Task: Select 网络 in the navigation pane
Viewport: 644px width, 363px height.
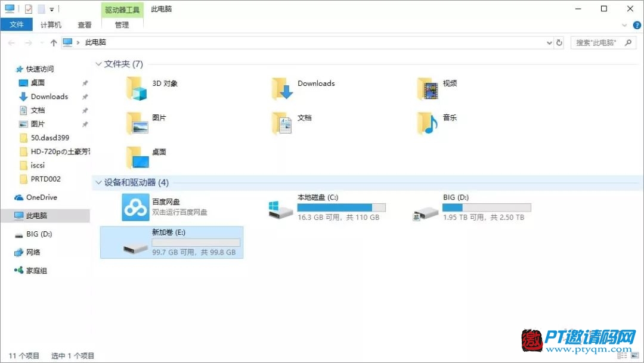Action: [x=27, y=252]
